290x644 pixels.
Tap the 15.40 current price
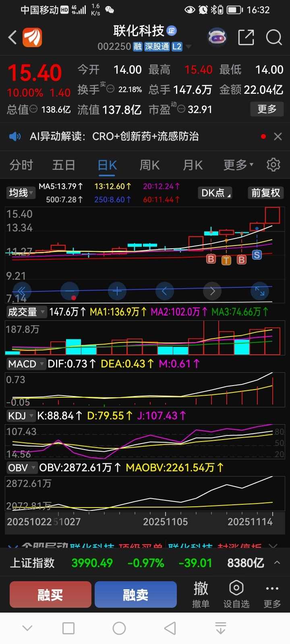tap(35, 73)
